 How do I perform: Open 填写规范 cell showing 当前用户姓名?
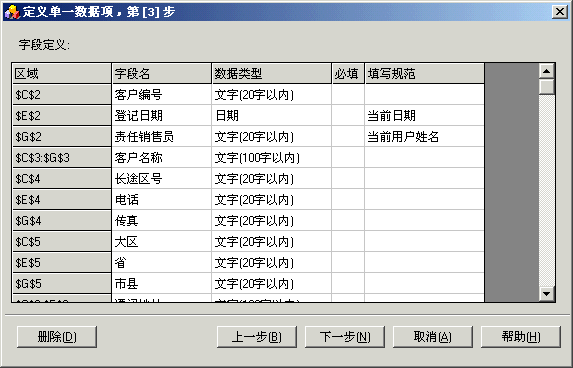[424, 137]
